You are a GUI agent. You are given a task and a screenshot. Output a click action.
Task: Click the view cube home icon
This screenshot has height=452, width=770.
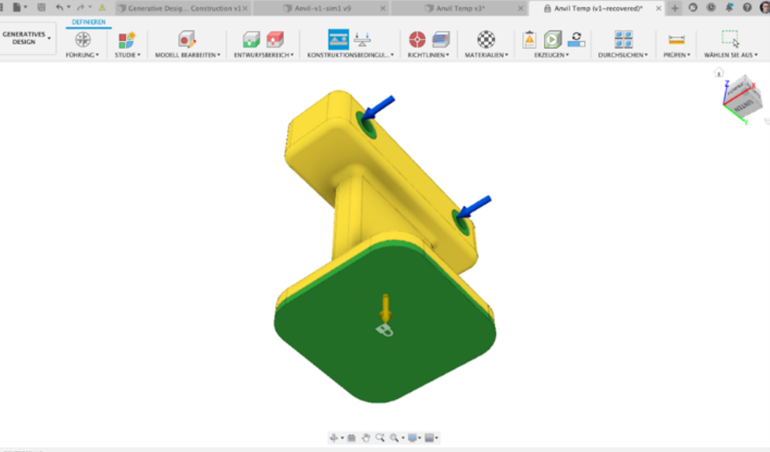coord(718,73)
